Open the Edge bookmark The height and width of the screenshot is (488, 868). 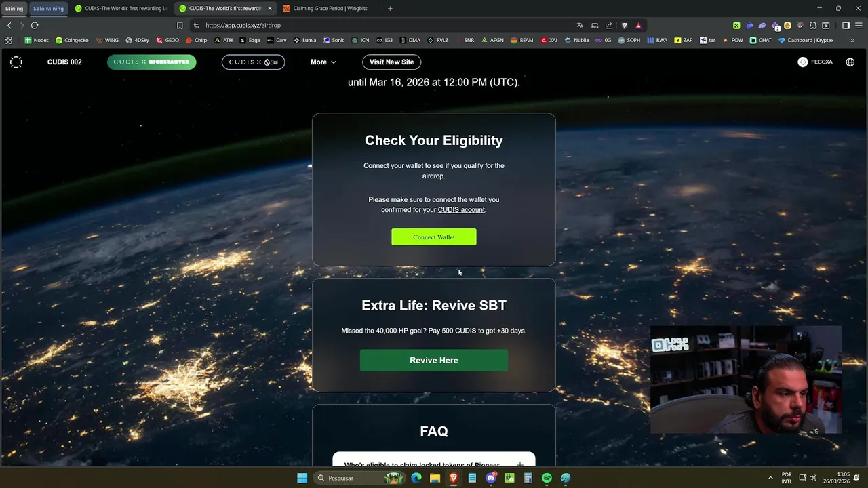tap(250, 40)
